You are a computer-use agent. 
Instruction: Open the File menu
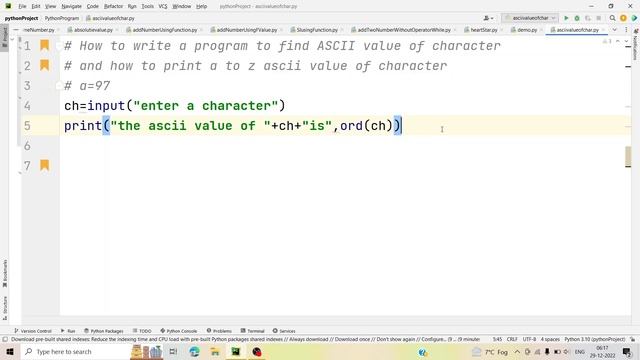click(x=22, y=6)
